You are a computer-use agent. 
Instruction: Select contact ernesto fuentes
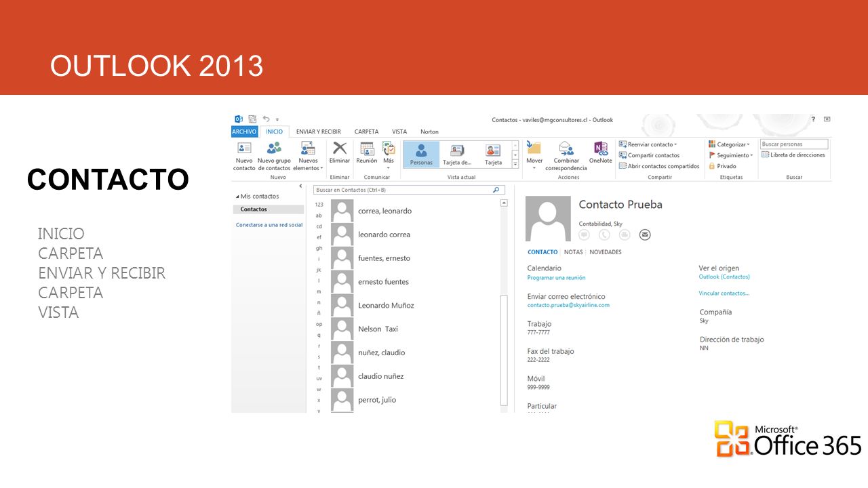(x=414, y=282)
